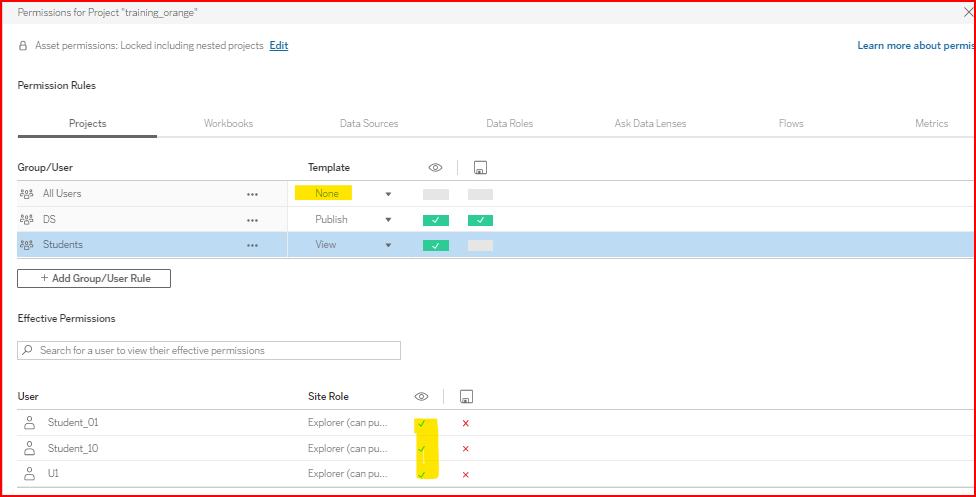Viewport: 976px width, 497px height.
Task: Switch to the Data Sources tab
Action: [369, 124]
